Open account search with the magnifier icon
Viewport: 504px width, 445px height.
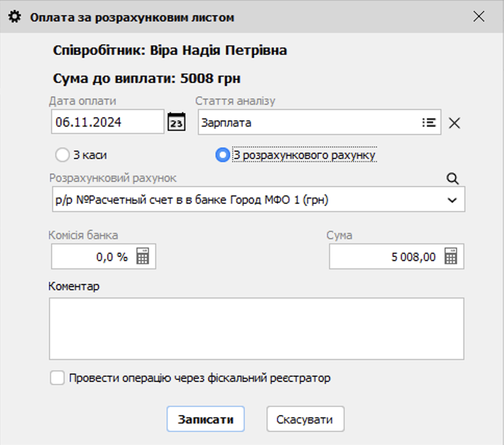(x=451, y=179)
